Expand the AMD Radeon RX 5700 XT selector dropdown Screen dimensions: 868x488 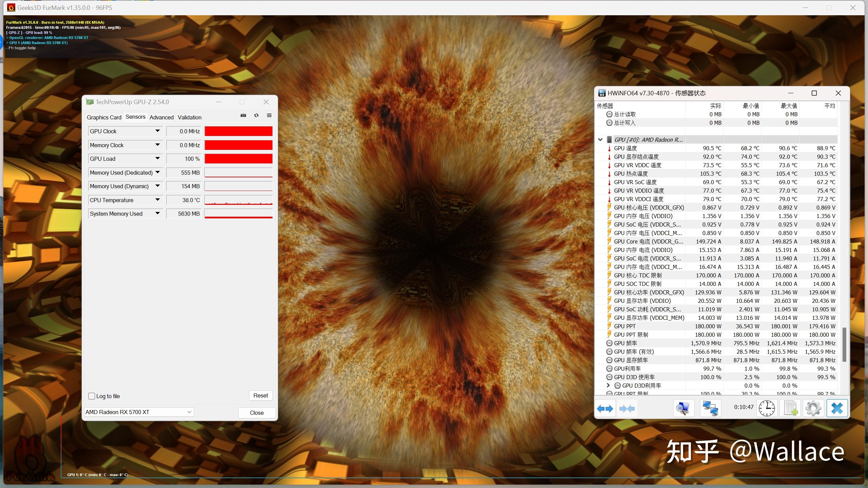[188, 412]
